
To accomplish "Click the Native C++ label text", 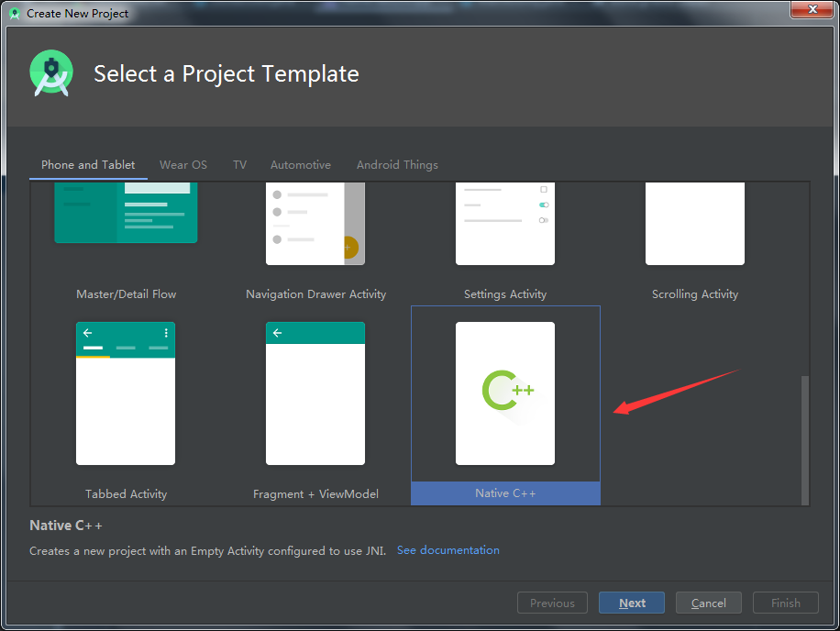I will tap(505, 493).
